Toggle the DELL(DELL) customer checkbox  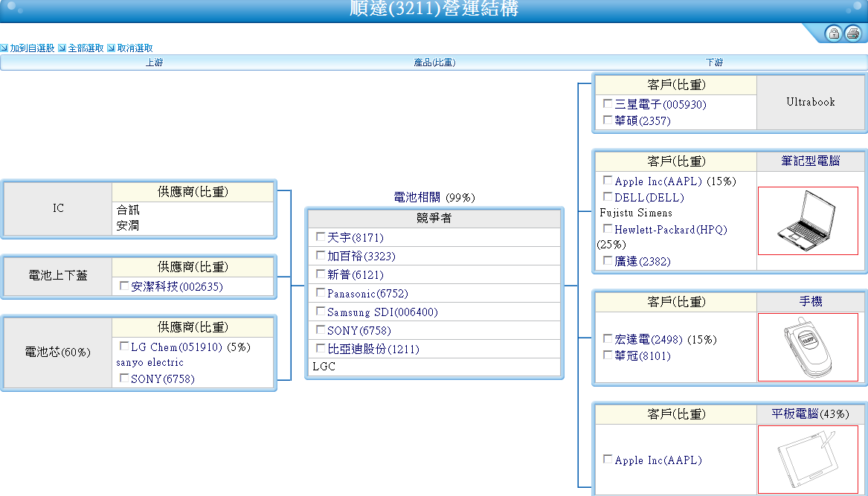pos(607,196)
